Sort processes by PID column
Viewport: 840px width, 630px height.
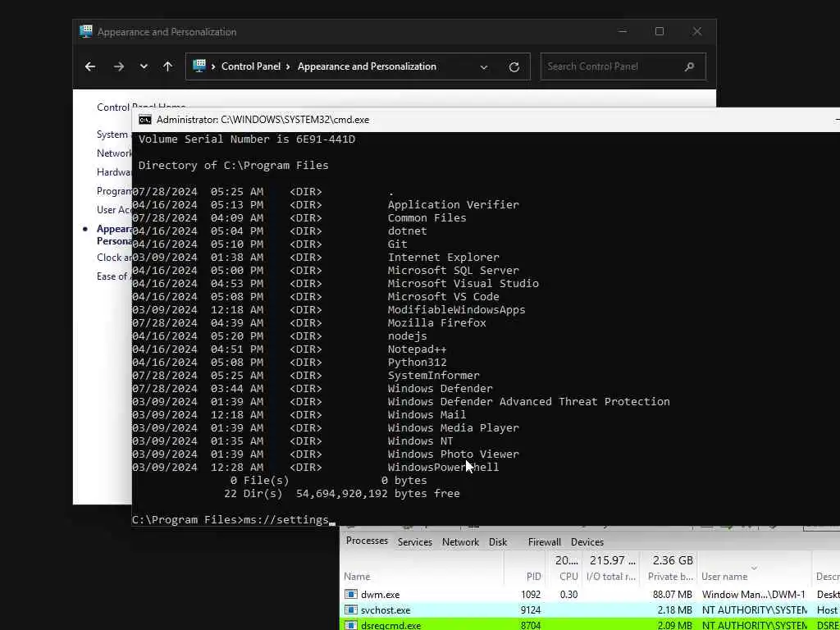[533, 577]
